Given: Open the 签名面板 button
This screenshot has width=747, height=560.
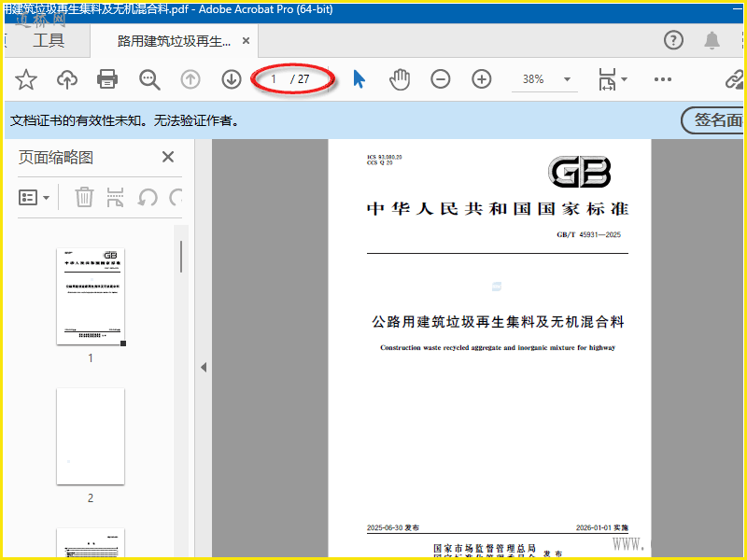Looking at the screenshot, I should point(713,120).
